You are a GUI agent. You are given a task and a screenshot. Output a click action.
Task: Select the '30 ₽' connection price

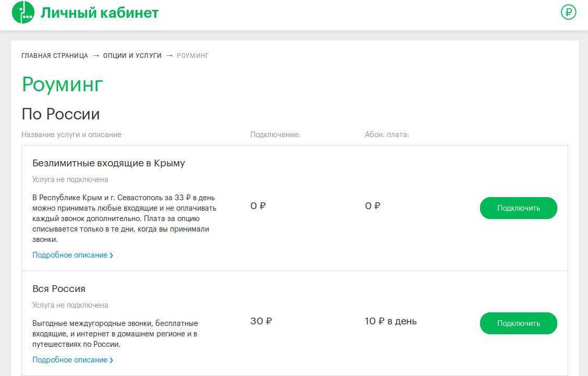click(261, 321)
